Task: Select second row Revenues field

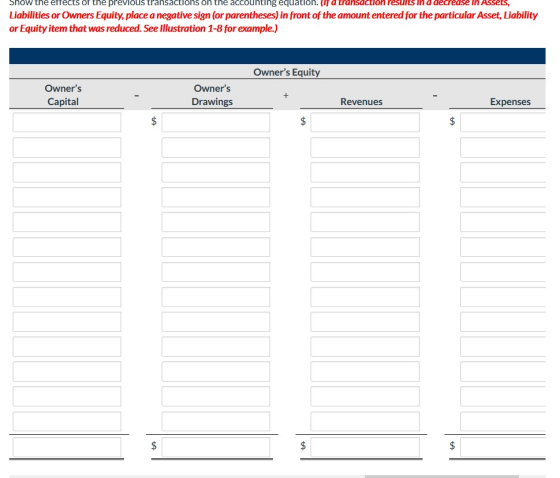Action: tap(365, 148)
